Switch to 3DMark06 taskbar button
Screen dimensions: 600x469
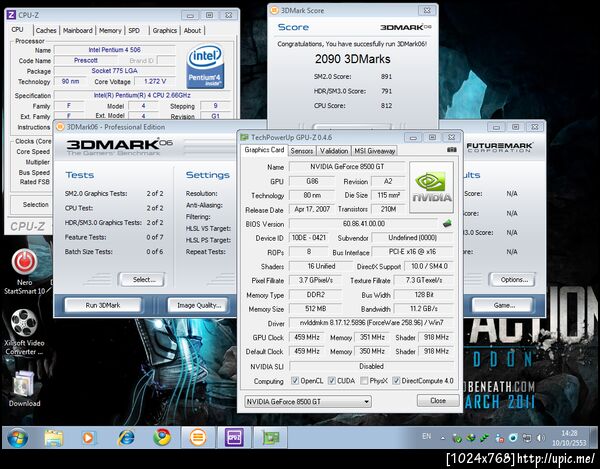[x=198, y=438]
